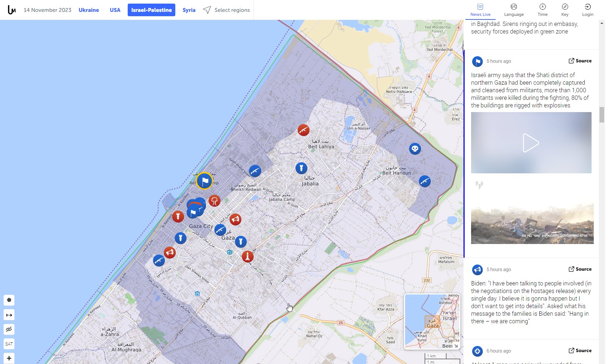Click the blue flag marker without yellow ring
This screenshot has height=364, width=606.
pyautogui.click(x=193, y=213)
